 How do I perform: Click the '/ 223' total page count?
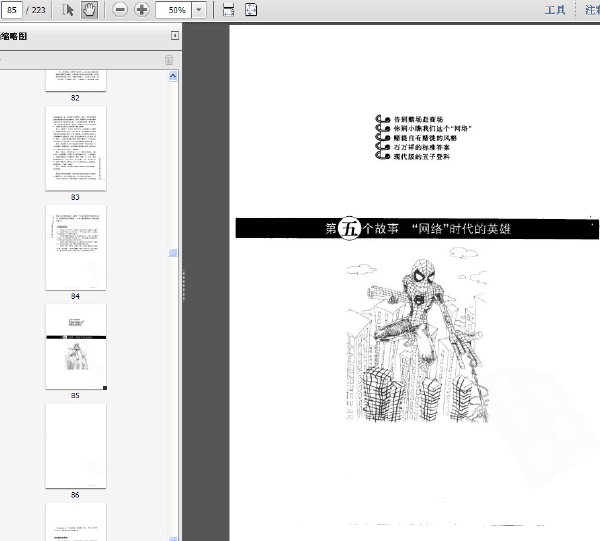tap(36, 10)
